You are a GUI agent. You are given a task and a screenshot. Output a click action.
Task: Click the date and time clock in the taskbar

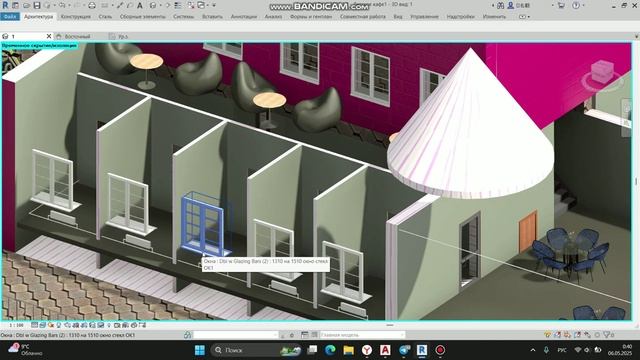click(x=620, y=350)
